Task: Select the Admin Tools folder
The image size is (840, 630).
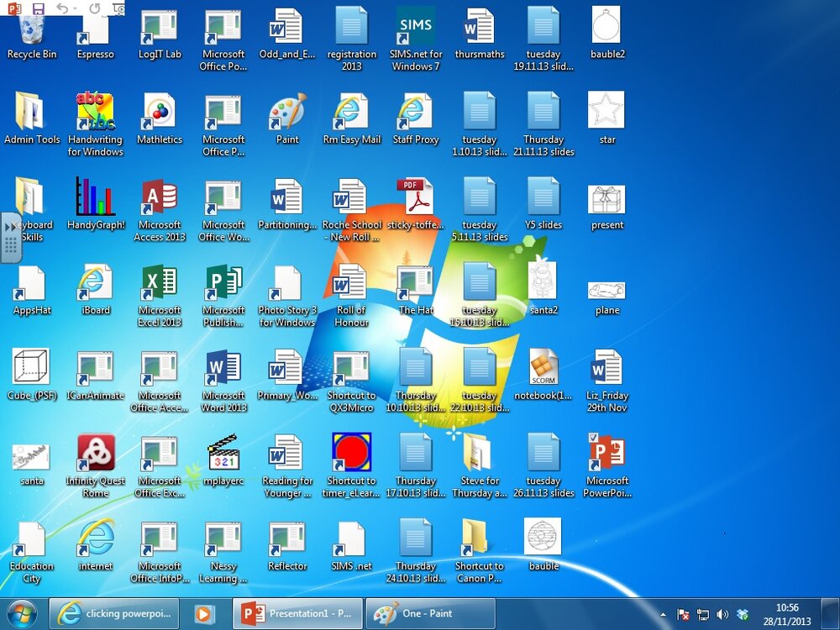Action: coord(29,111)
